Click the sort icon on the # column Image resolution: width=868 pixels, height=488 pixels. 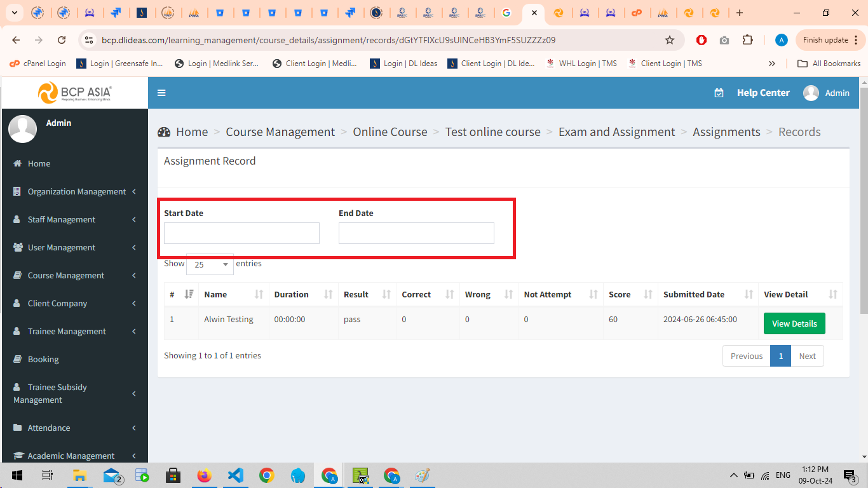(189, 294)
